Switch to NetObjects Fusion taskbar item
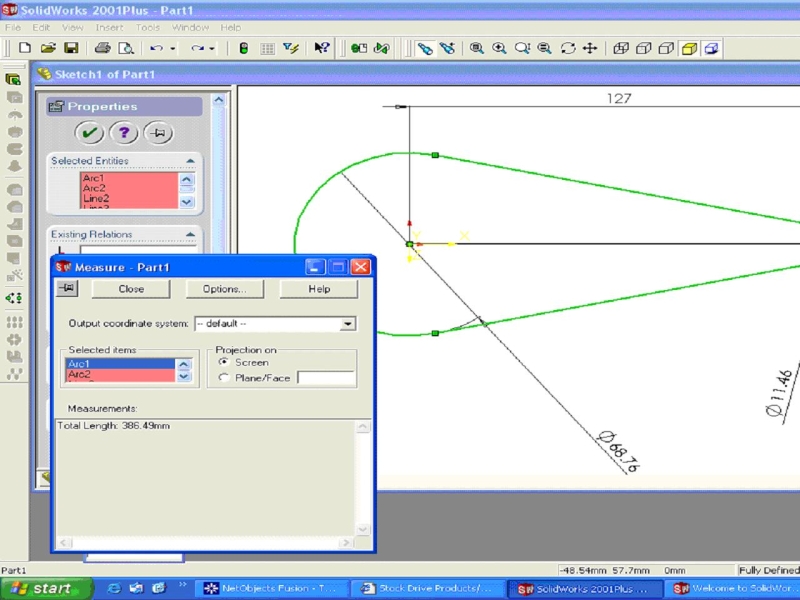Image resolution: width=800 pixels, height=600 pixels. pyautogui.click(x=272, y=589)
